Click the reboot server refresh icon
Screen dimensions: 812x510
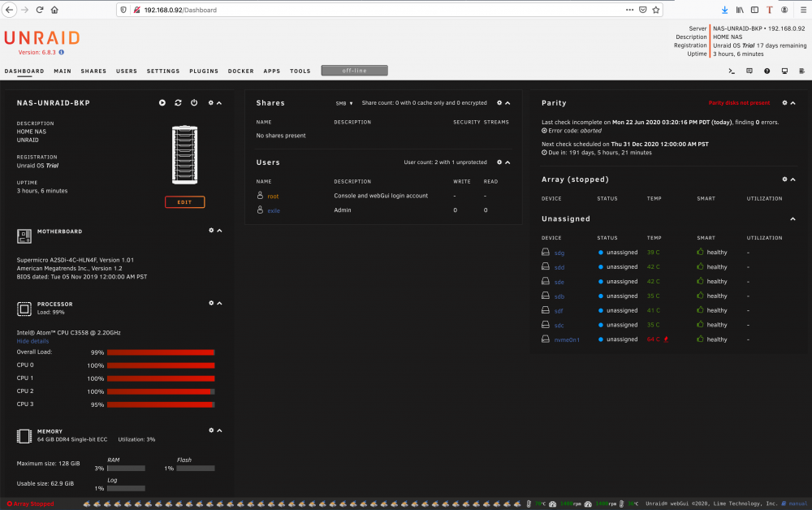[x=178, y=103]
